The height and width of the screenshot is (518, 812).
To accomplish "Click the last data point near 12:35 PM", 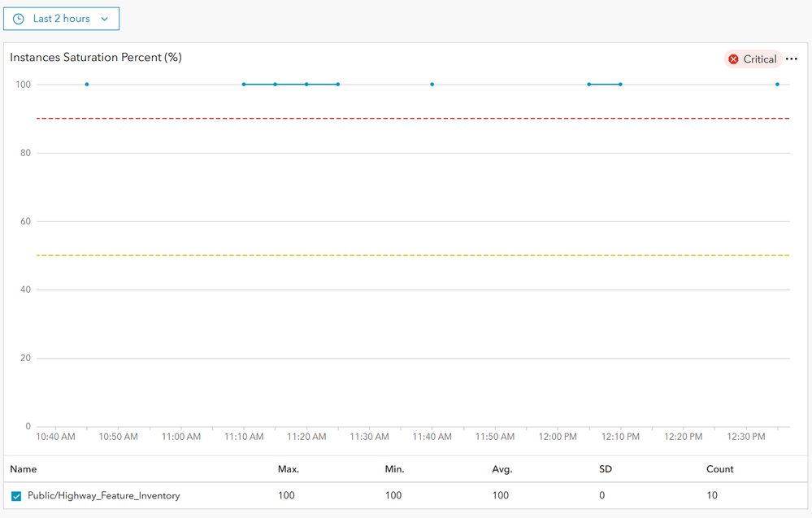I will [777, 85].
